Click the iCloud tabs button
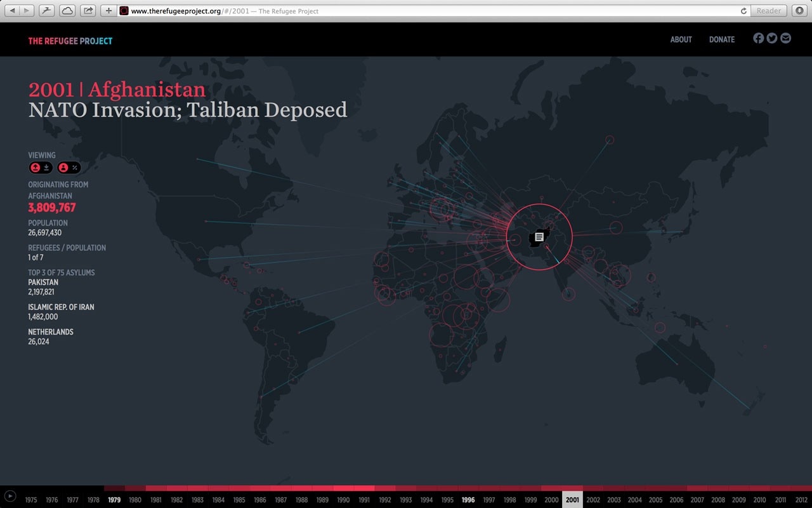Viewport: 812px width, 508px height. (67, 11)
